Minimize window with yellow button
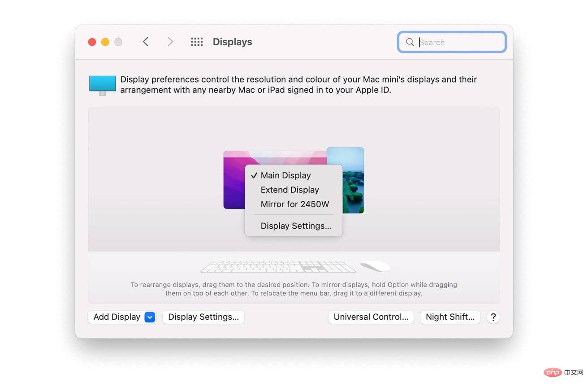Image resolution: width=588 pixels, height=387 pixels. (105, 42)
